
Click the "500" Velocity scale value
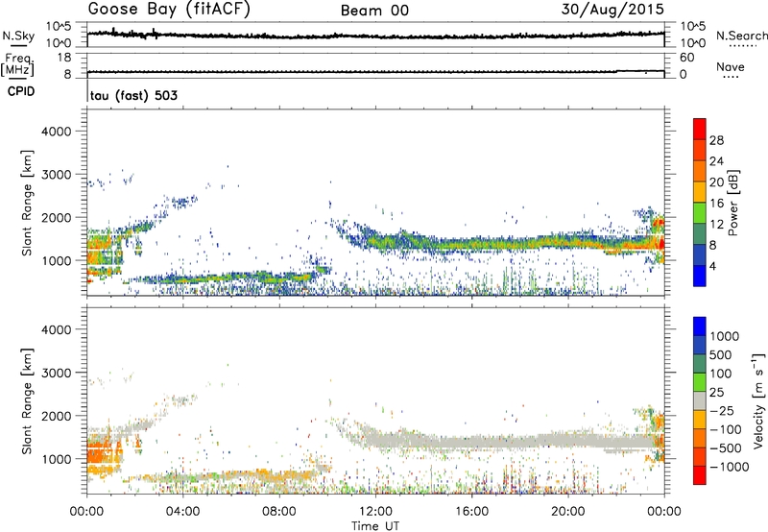[x=721, y=354]
